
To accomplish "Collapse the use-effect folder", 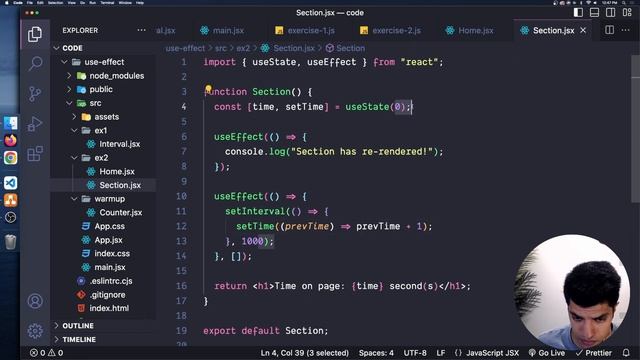I will click(64, 62).
